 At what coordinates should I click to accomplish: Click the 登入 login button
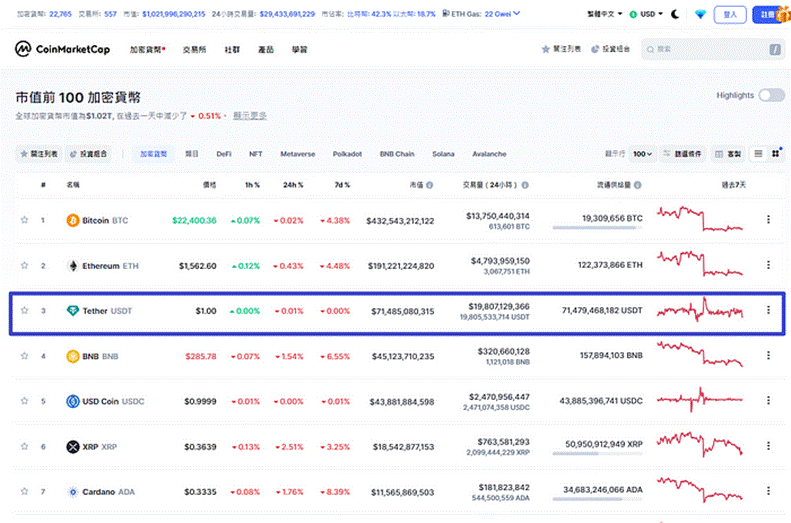pyautogui.click(x=730, y=15)
